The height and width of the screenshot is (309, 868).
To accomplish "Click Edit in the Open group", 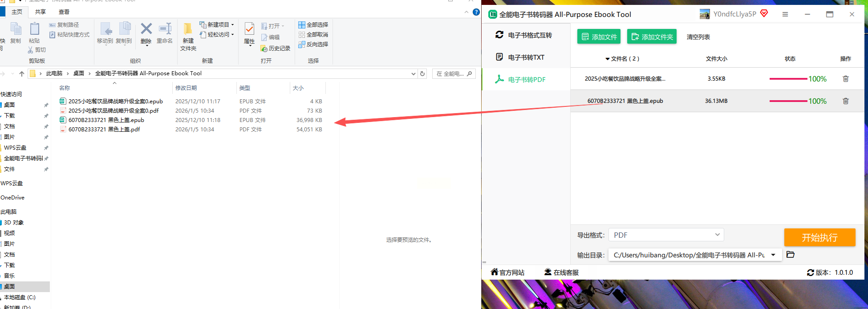I will click(x=270, y=37).
